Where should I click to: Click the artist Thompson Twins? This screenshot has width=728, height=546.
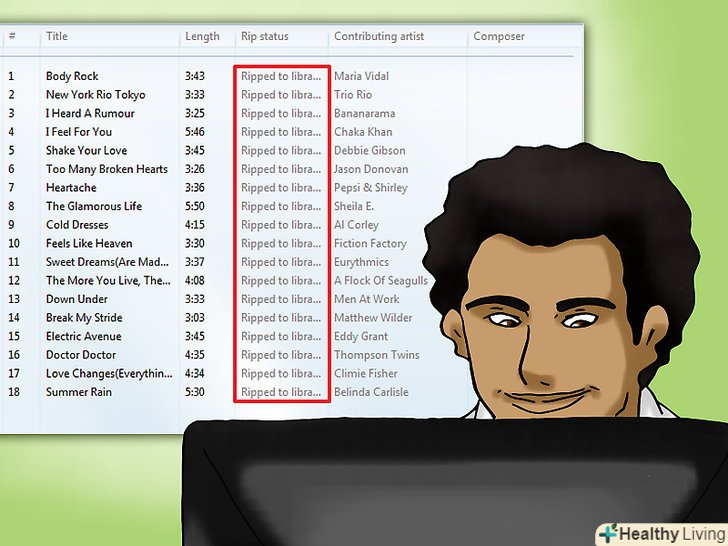point(377,355)
